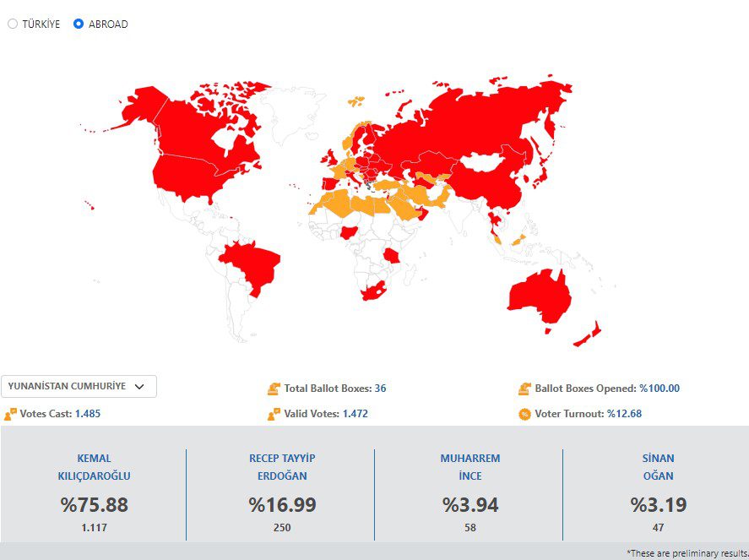Select Spain on the world map
The width and height of the screenshot is (749, 560).
point(329,184)
